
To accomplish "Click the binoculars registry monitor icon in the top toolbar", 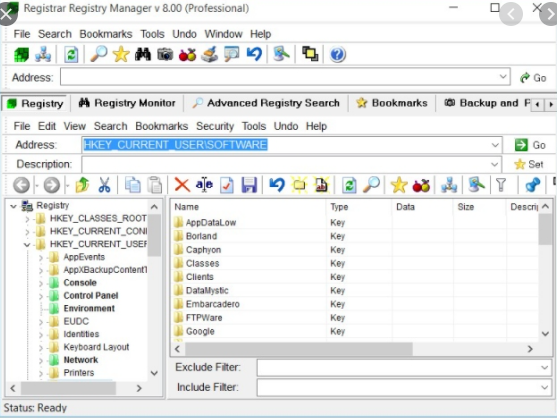I will click(x=143, y=55).
